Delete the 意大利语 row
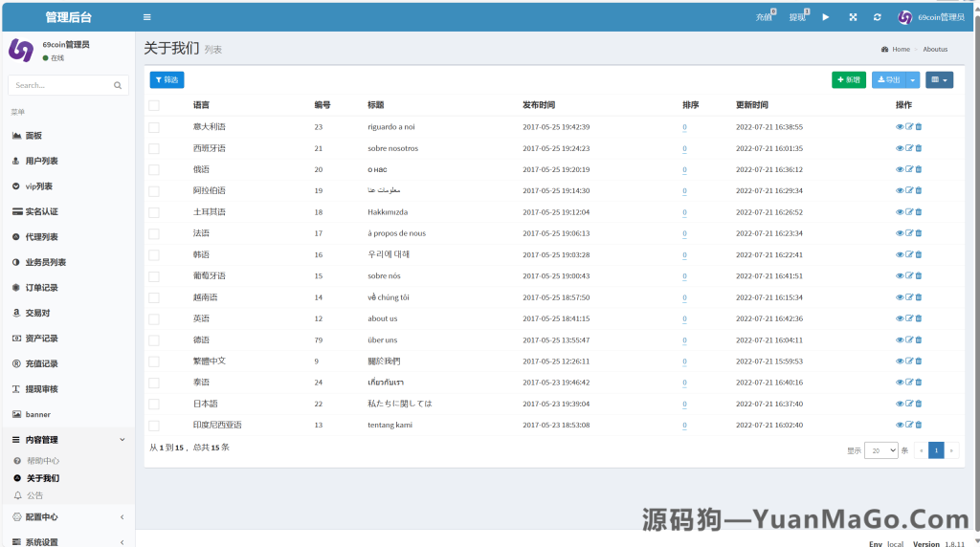 [x=919, y=127]
